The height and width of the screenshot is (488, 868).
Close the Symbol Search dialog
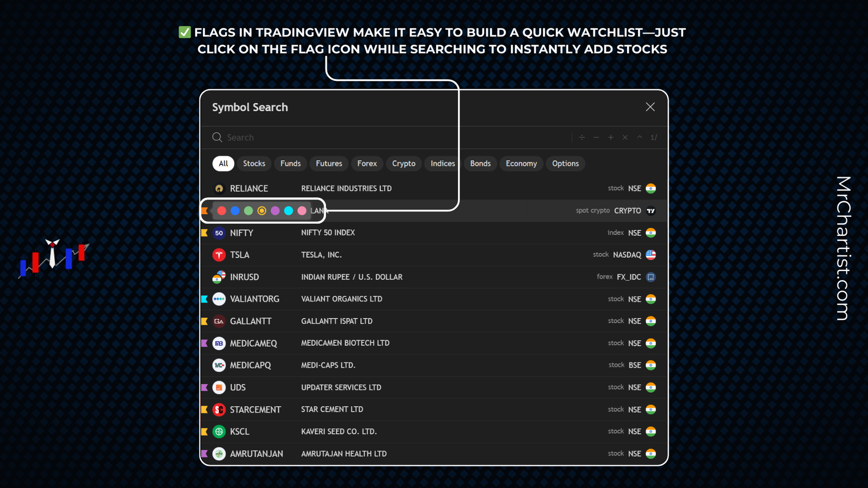pyautogui.click(x=650, y=107)
